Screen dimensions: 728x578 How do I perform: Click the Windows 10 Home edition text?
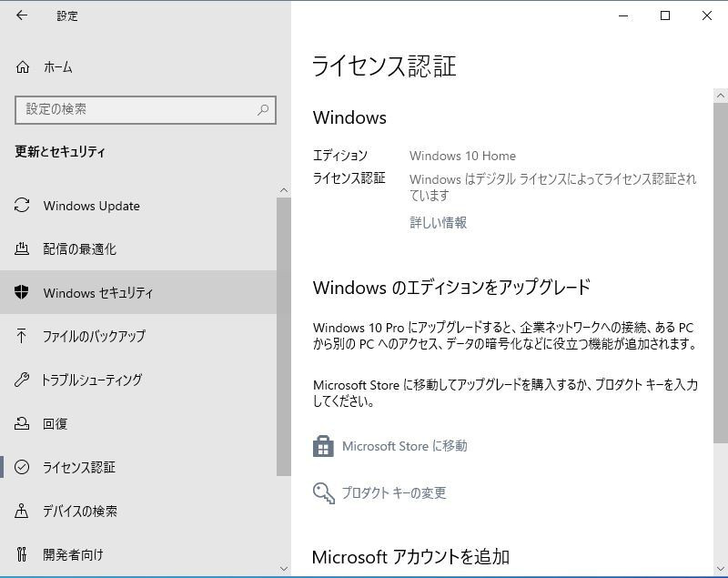462,156
